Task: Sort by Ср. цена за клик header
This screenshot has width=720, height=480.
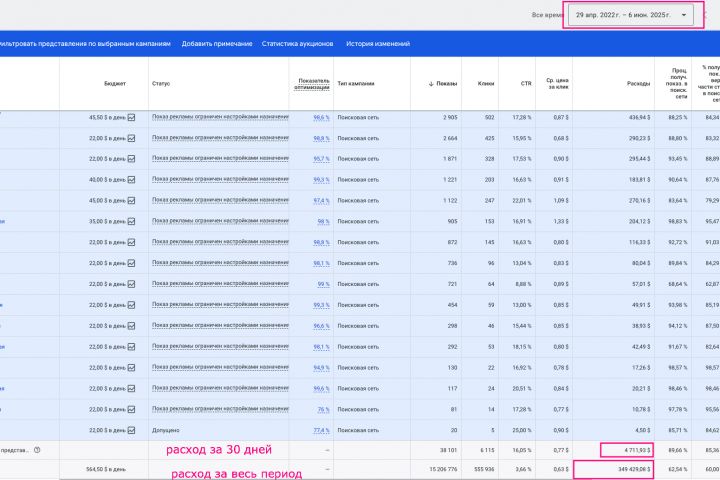Action: coord(557,84)
